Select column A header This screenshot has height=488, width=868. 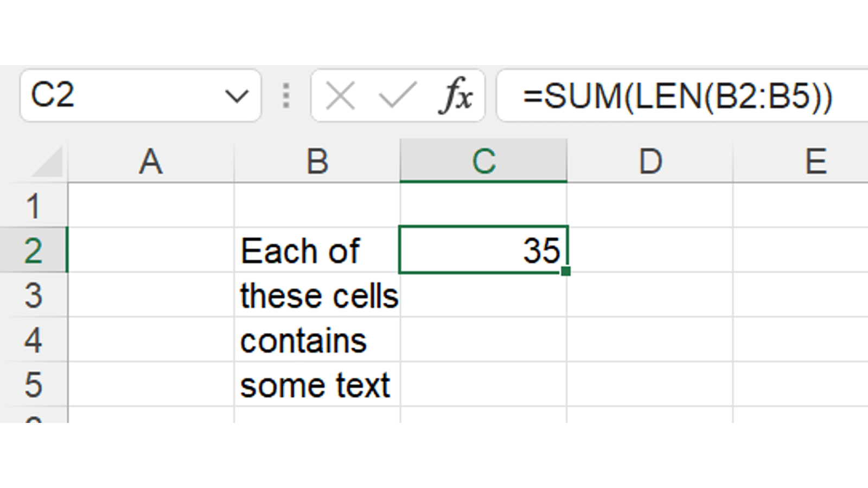pyautogui.click(x=151, y=162)
